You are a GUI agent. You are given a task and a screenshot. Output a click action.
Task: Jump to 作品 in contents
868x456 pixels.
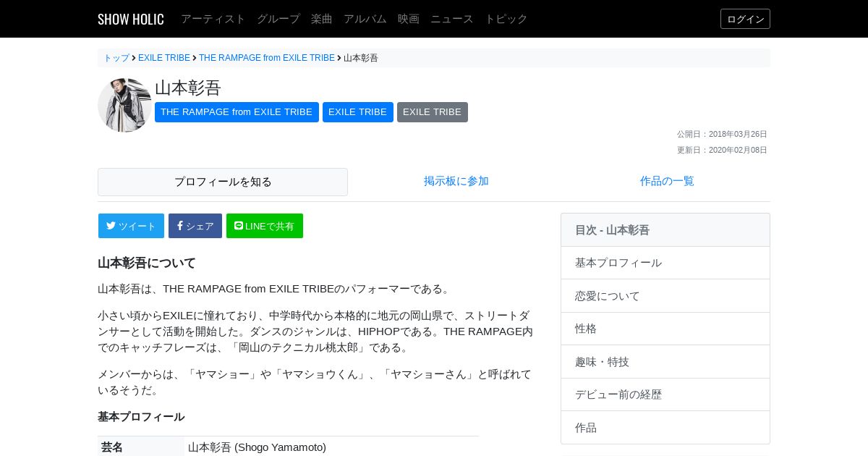tap(665, 428)
